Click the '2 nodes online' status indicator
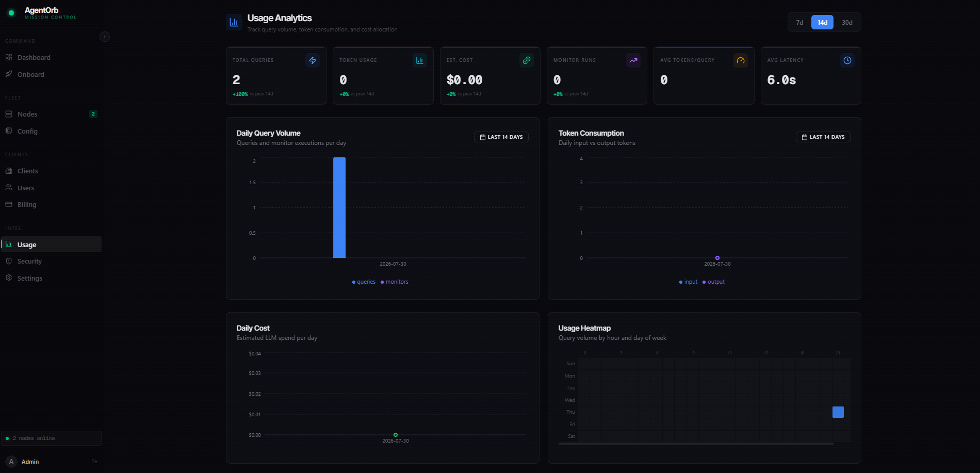The height and width of the screenshot is (473, 980). (x=52, y=438)
